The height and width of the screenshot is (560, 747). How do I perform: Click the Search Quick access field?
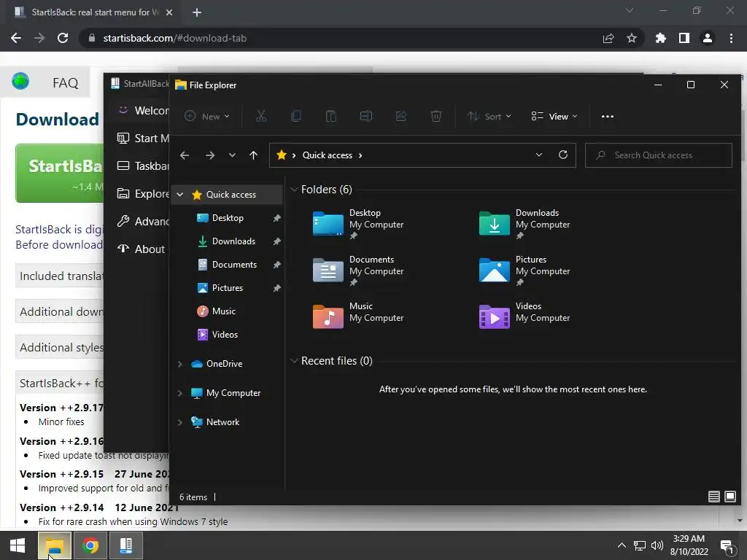coord(659,155)
